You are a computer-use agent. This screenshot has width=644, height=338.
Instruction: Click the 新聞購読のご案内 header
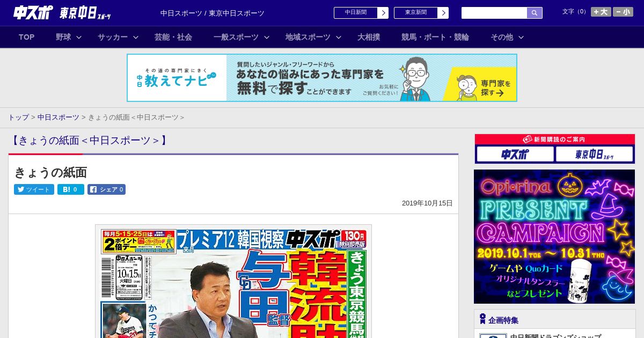(554, 139)
